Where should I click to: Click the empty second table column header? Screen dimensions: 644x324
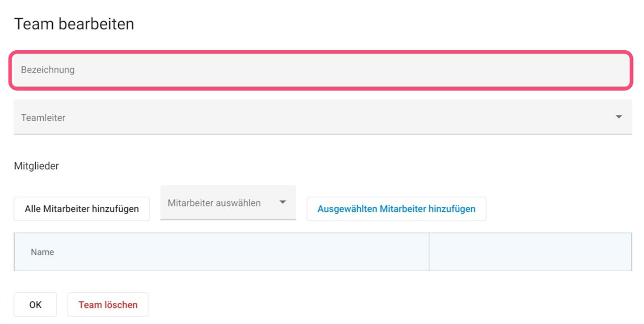(x=530, y=252)
